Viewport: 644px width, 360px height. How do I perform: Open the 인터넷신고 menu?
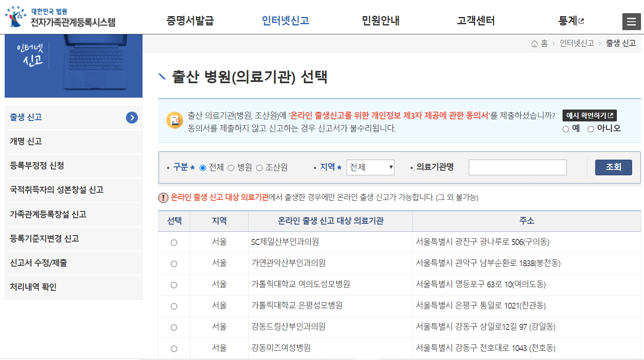click(285, 20)
